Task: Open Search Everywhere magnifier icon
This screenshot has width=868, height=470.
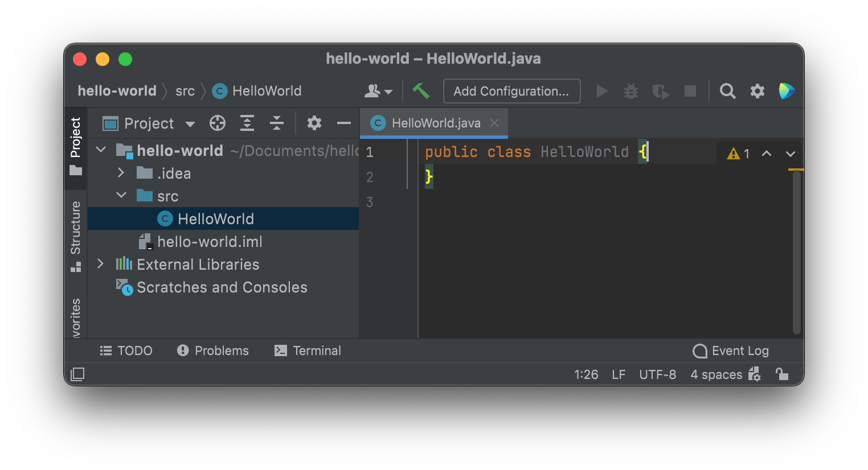Action: point(727,91)
